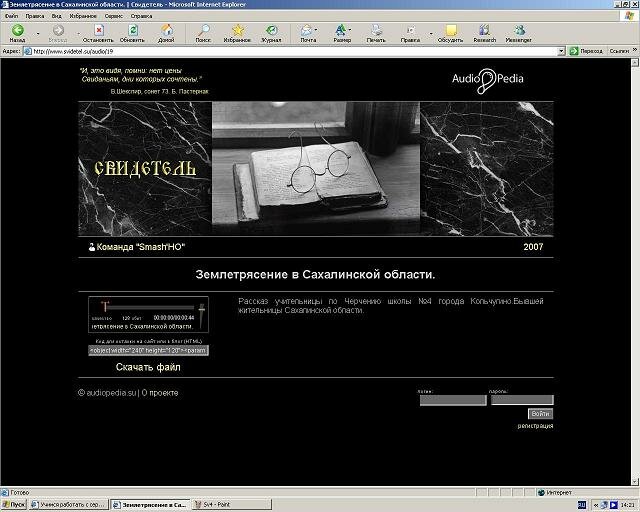Stop page loading with Остановить
This screenshot has height=512, width=640.
[98, 33]
